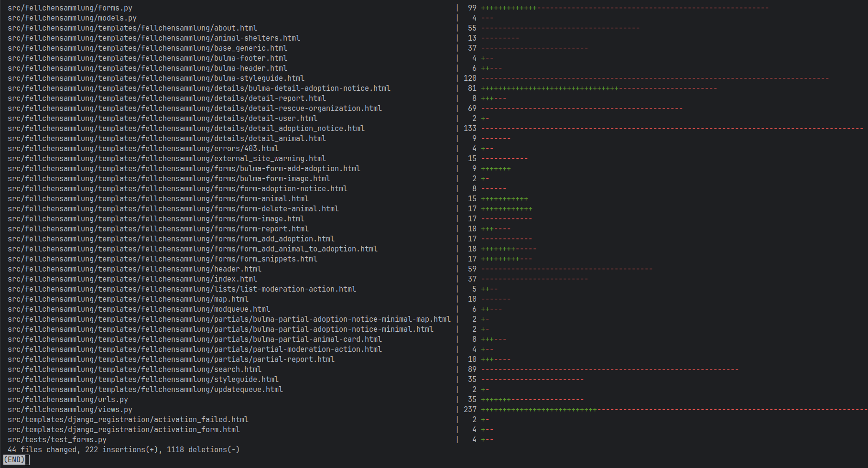
Task: Click the search.html template path
Action: click(x=134, y=370)
